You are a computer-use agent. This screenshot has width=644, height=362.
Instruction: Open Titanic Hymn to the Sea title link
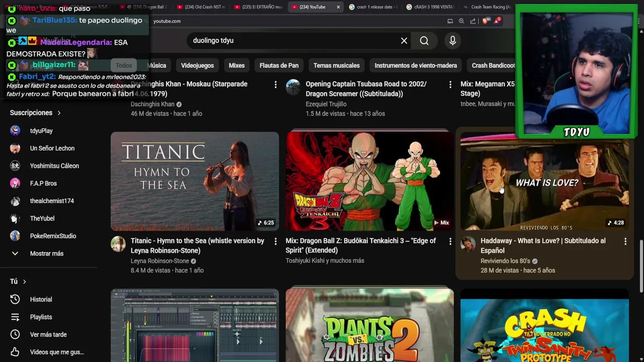click(197, 245)
